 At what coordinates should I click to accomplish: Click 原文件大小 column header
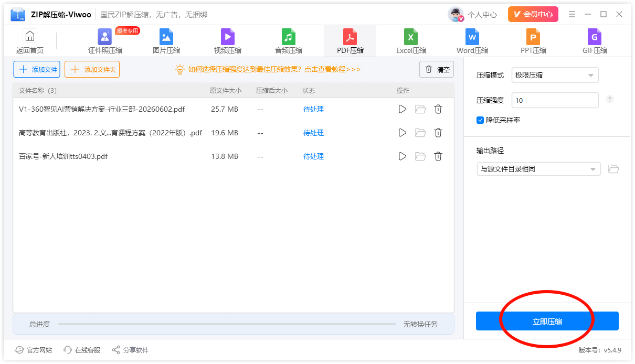(x=226, y=91)
